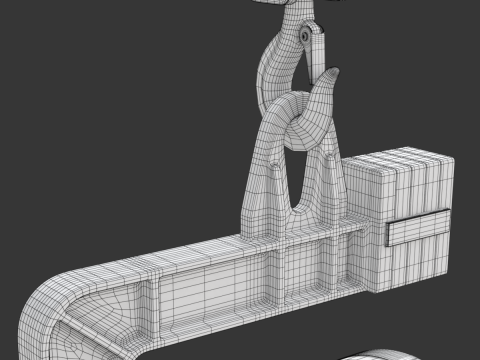
Task: Select the rectangular counterweight block
Action: click(x=398, y=220)
